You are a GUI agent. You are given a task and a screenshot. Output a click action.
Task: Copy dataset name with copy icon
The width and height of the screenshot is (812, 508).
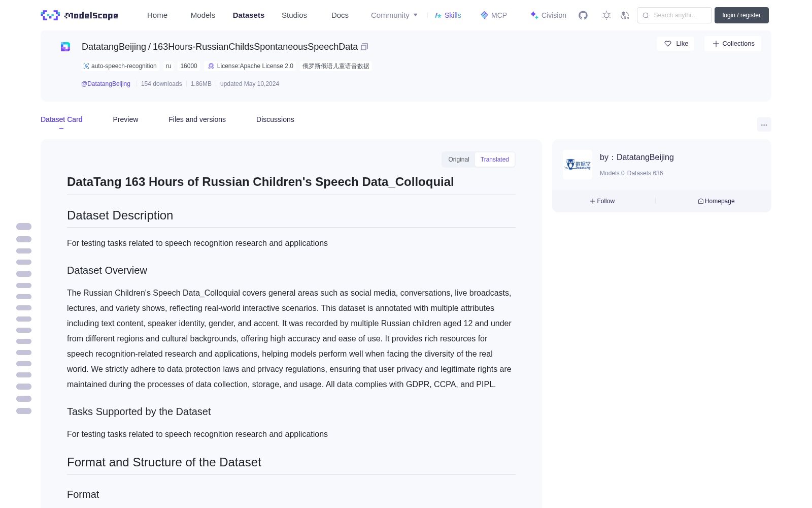click(x=364, y=47)
